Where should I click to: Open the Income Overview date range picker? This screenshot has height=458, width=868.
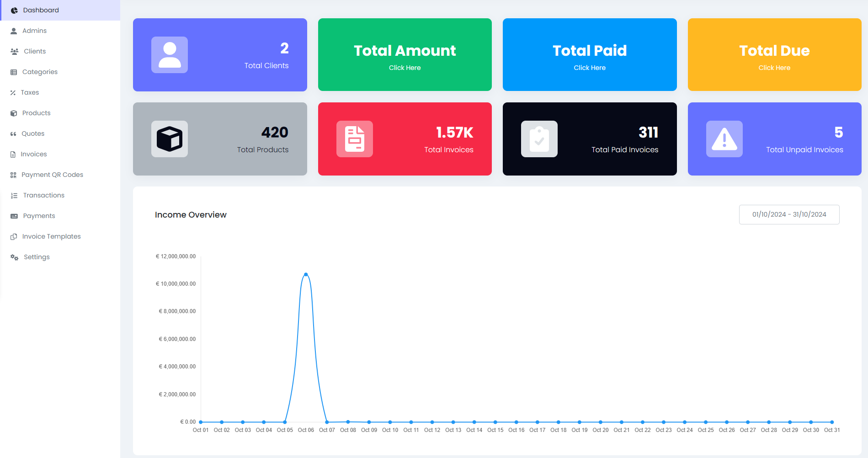(789, 214)
